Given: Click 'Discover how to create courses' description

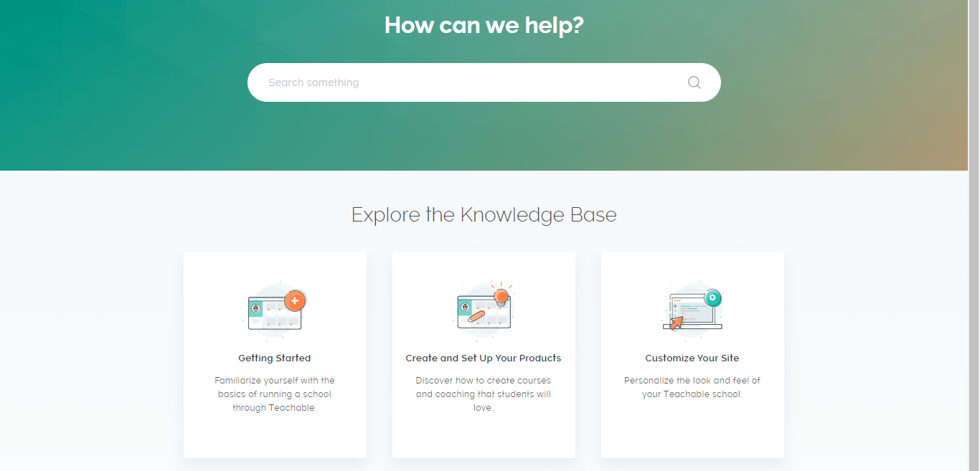Looking at the screenshot, I should pyautogui.click(x=484, y=394).
